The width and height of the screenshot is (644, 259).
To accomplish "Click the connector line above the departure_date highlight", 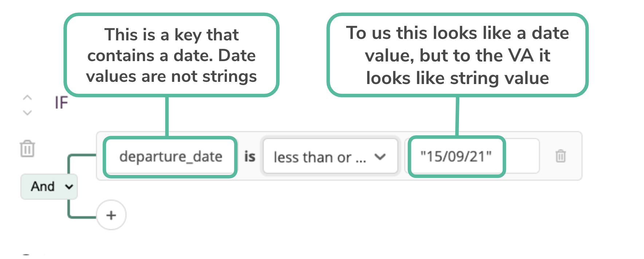I will coord(167,116).
